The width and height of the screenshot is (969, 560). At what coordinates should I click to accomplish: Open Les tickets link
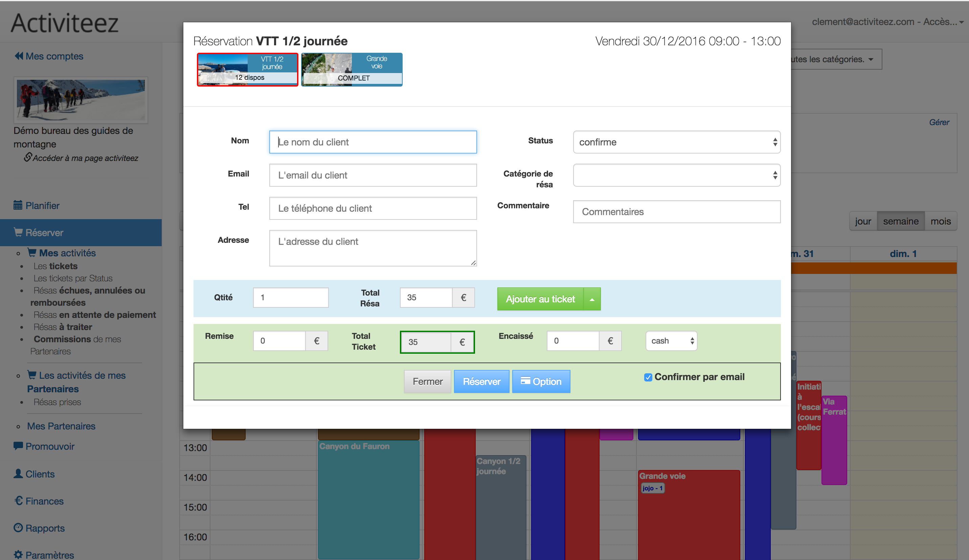point(55,266)
